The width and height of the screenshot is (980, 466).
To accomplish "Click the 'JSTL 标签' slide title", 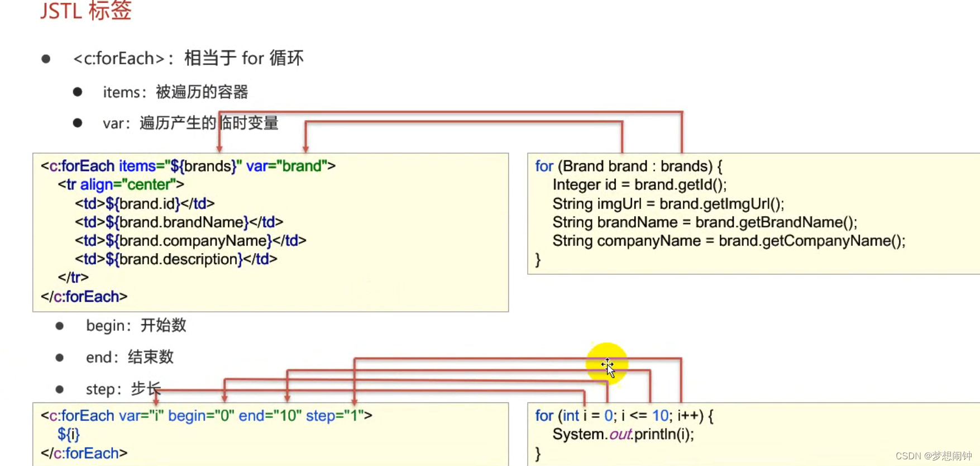I will point(85,10).
